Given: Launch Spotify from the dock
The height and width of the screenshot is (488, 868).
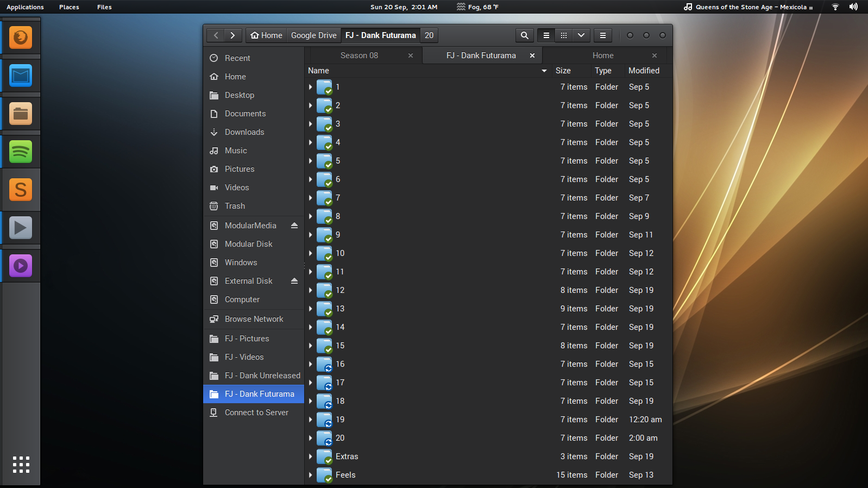Looking at the screenshot, I should (x=21, y=152).
